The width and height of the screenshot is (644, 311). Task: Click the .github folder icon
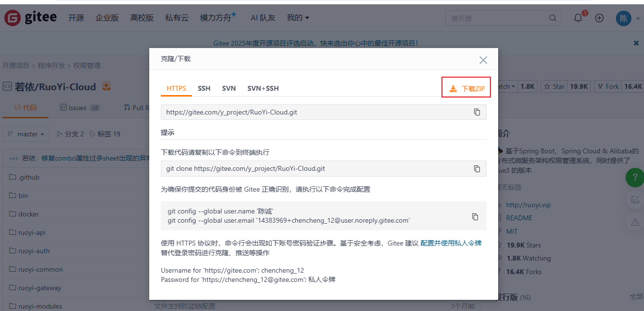(x=13, y=177)
